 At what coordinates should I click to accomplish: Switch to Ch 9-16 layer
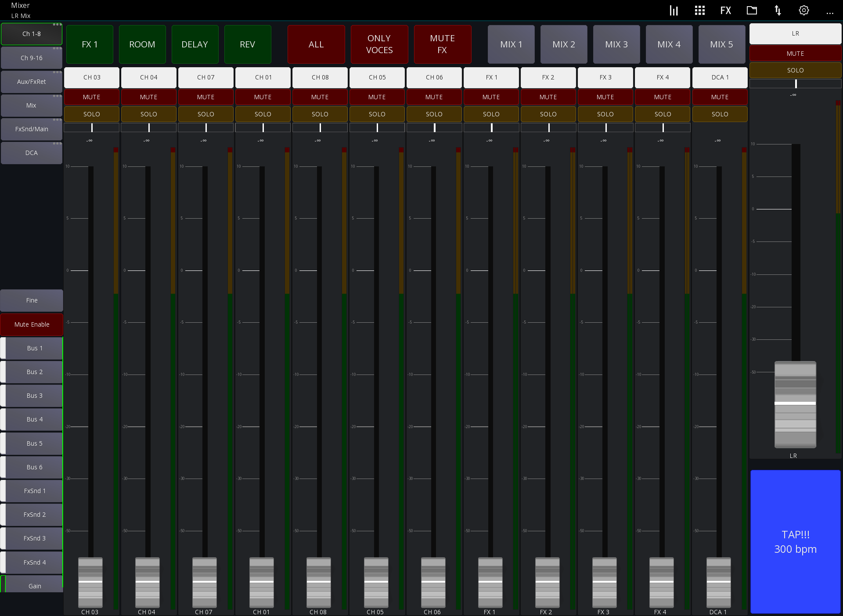pos(32,58)
